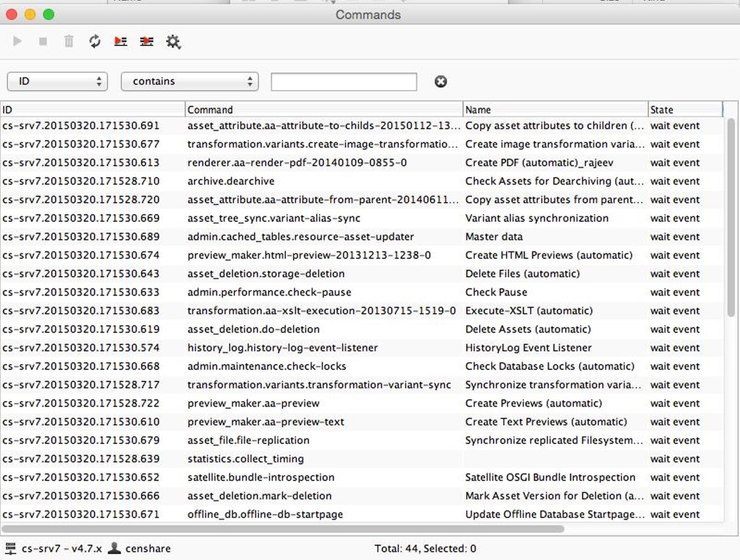The image size is (740, 560).
Task: Click the filter text input field
Action: pyautogui.click(x=344, y=82)
